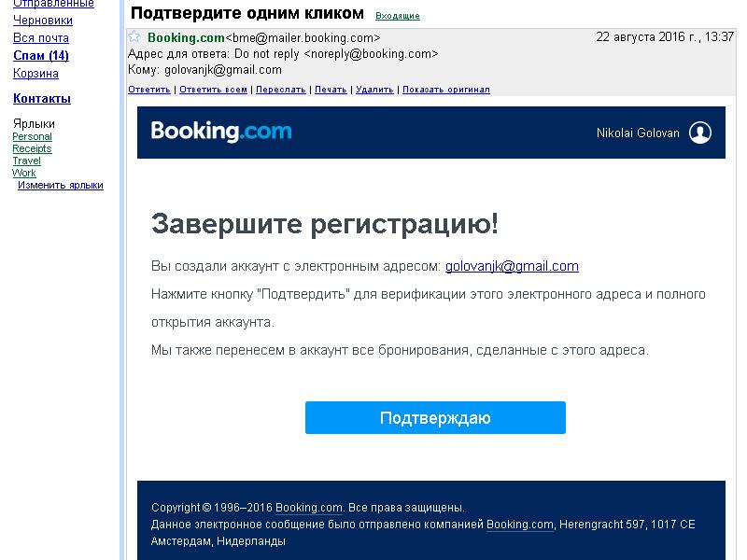Select the Receipts label
This screenshot has height=560, width=747.
click(x=32, y=148)
